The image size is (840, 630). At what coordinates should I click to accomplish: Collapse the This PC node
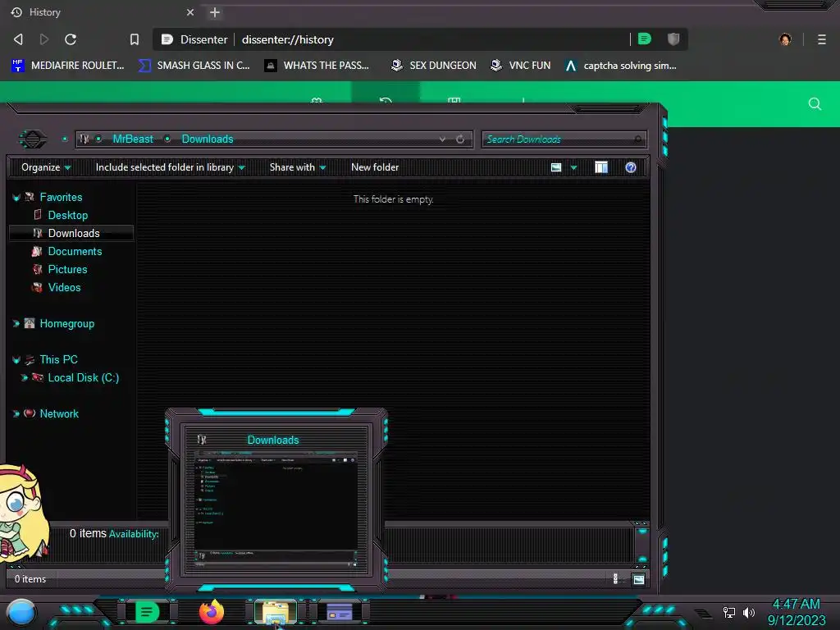[x=16, y=360]
